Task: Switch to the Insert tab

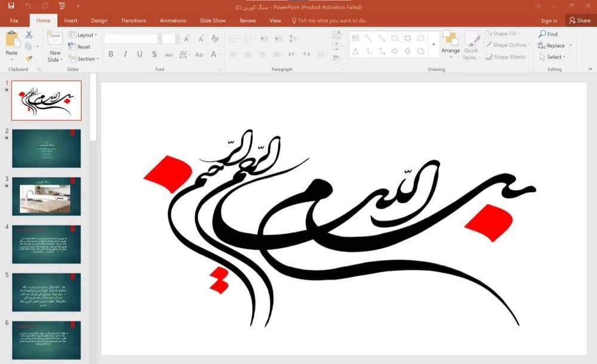Action: 70,20
